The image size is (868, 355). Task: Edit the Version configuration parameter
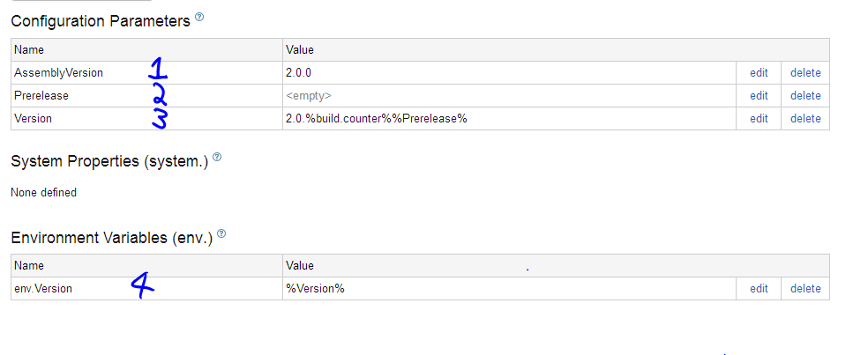point(759,118)
